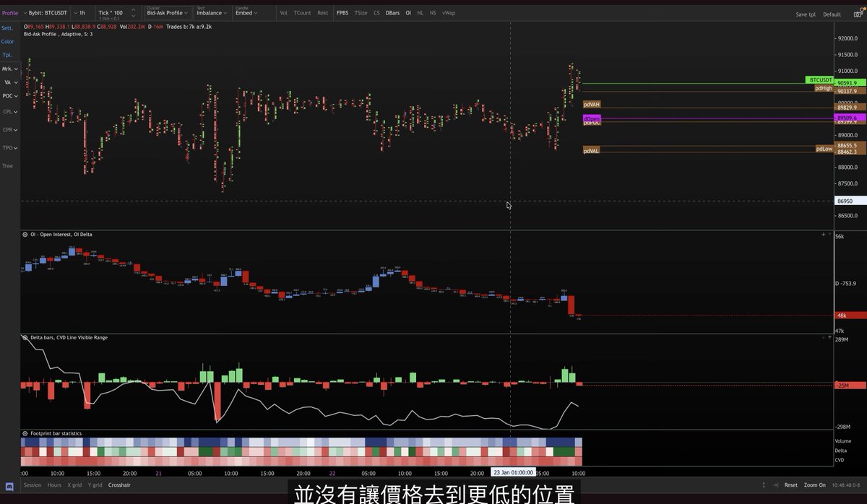Click the pdLow level label

click(x=824, y=149)
